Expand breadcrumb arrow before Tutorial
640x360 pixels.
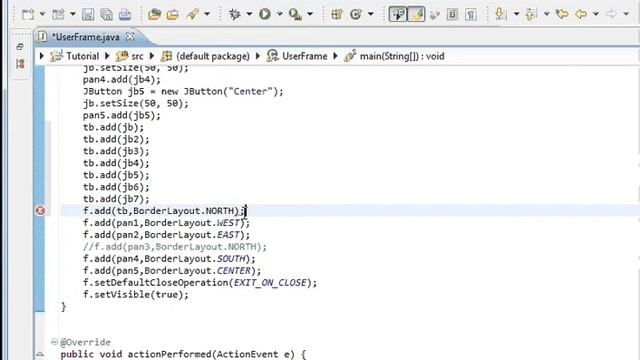pos(41,56)
